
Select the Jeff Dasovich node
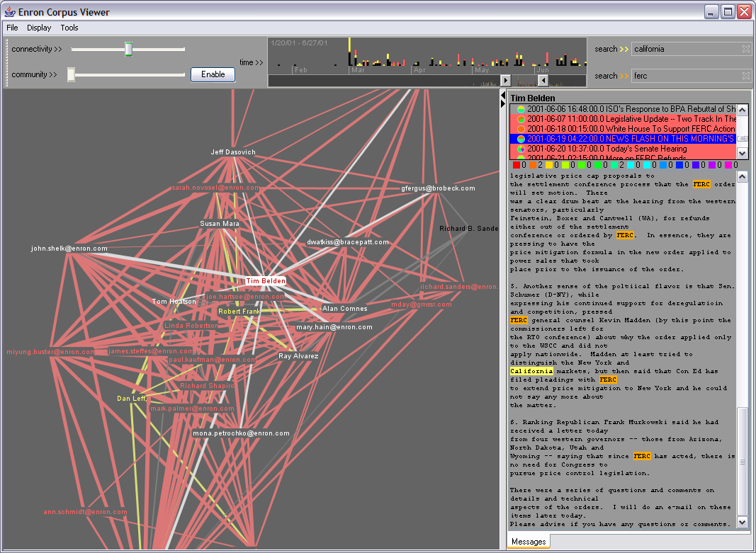[x=233, y=152]
